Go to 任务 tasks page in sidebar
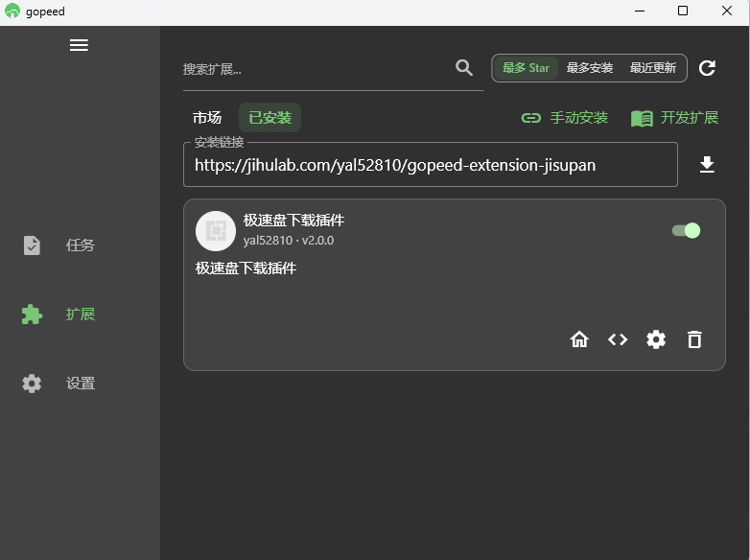This screenshot has width=750, height=560. 59,245
